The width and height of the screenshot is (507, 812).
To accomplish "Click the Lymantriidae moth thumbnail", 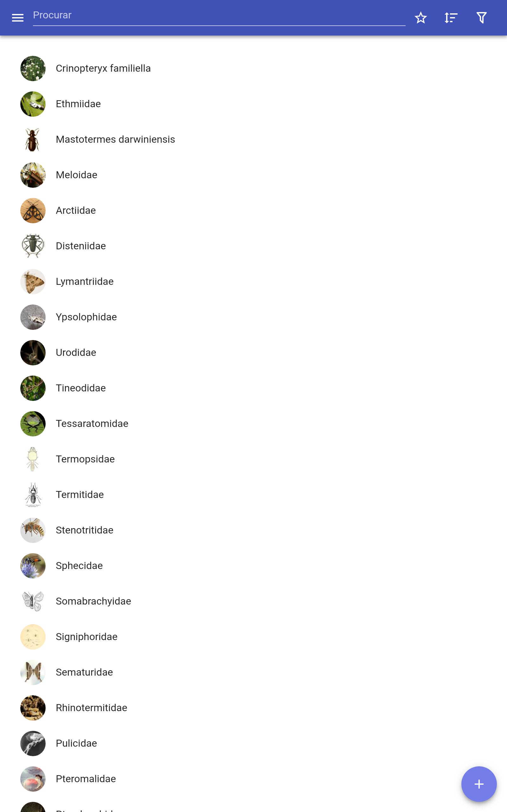I will (33, 282).
